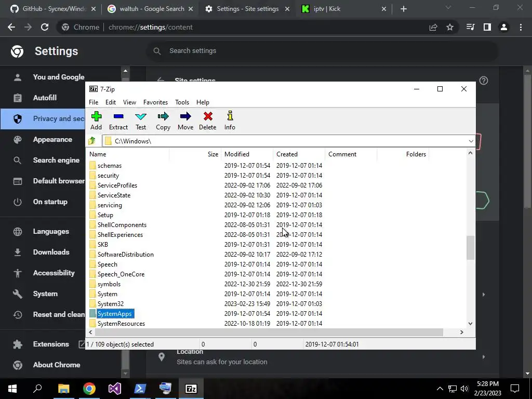
Task: Click the Delete toolbar button
Action: pyautogui.click(x=208, y=121)
